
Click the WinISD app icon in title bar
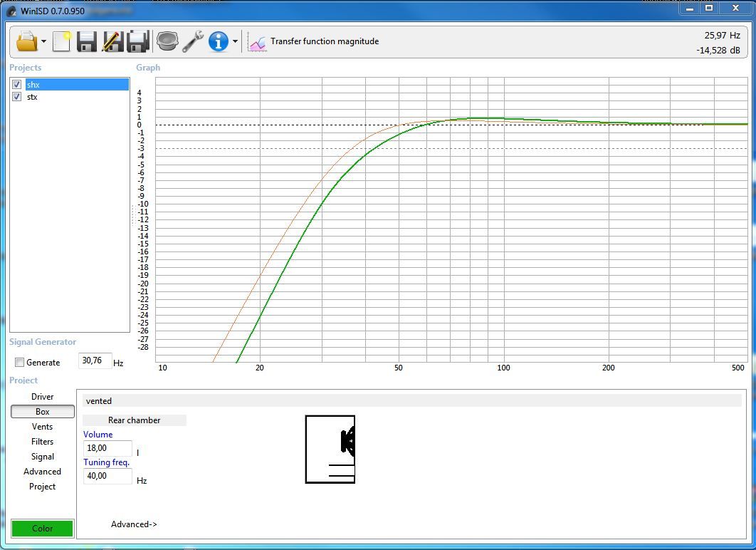click(x=11, y=11)
